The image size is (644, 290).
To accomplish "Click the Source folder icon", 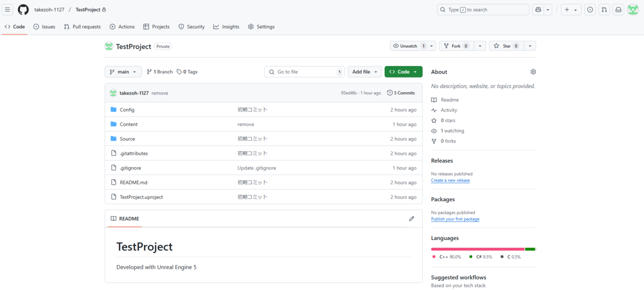I will tap(113, 139).
